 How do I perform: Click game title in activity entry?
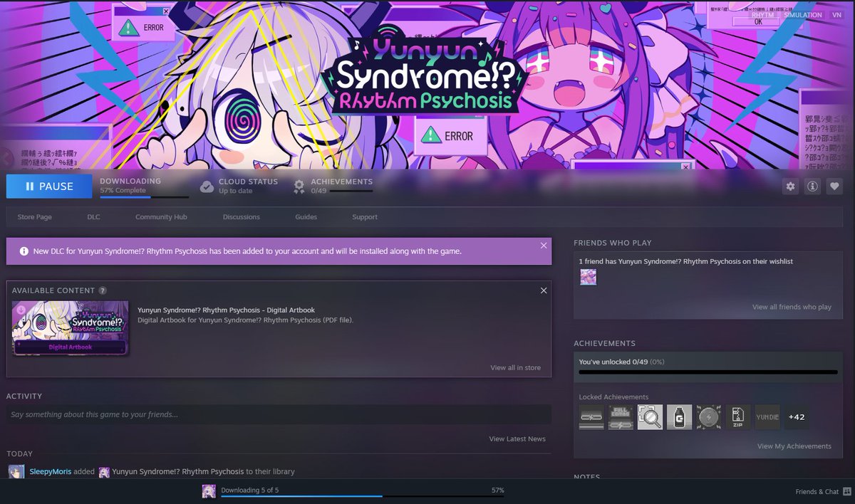click(177, 472)
